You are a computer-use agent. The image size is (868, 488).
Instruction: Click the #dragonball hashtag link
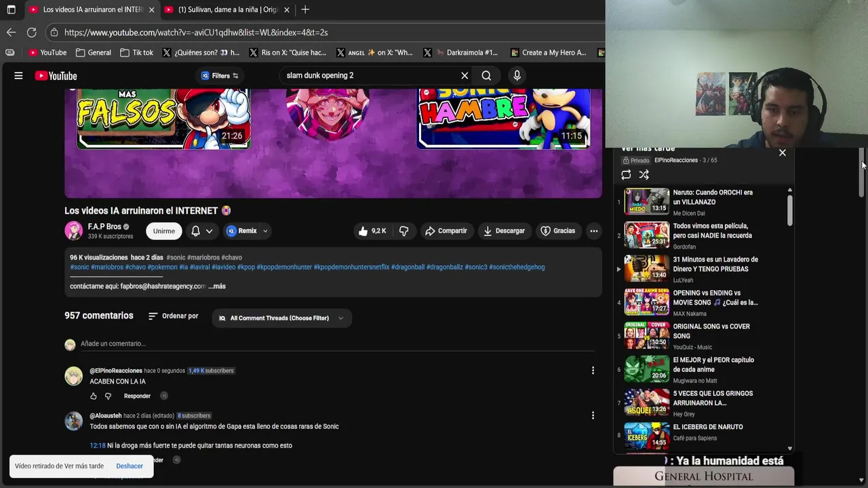point(408,267)
